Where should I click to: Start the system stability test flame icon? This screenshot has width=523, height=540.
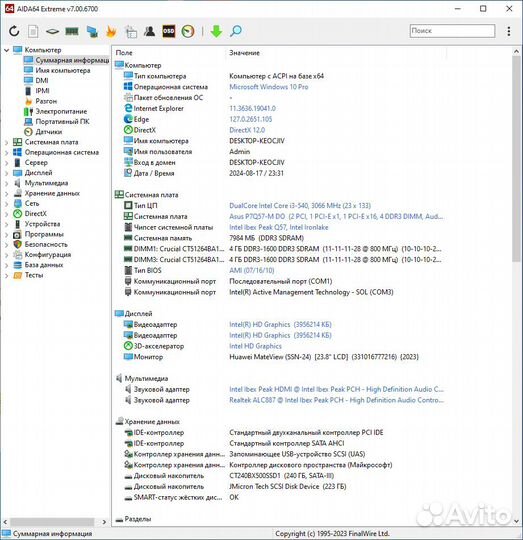click(111, 31)
